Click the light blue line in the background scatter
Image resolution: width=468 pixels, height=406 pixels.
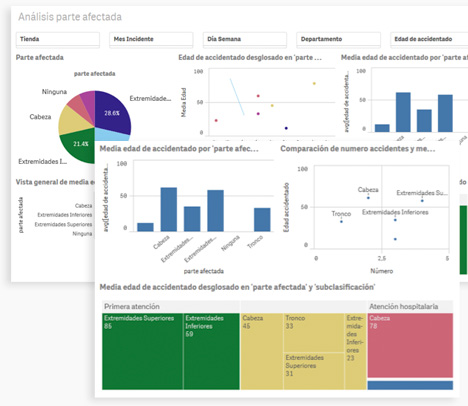click(237, 97)
